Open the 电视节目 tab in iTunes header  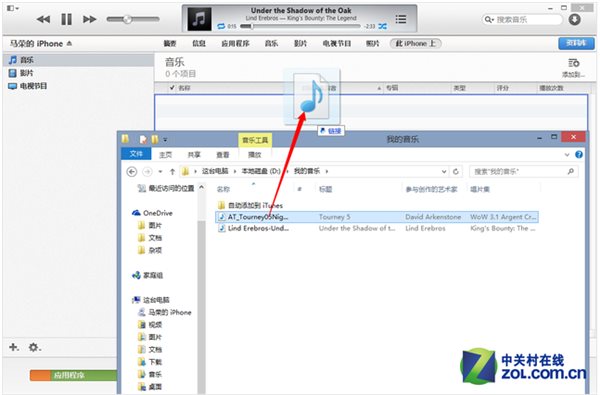point(337,43)
